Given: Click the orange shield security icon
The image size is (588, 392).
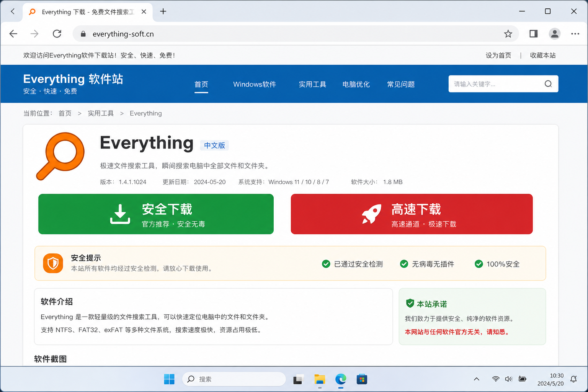Looking at the screenshot, I should click(53, 263).
